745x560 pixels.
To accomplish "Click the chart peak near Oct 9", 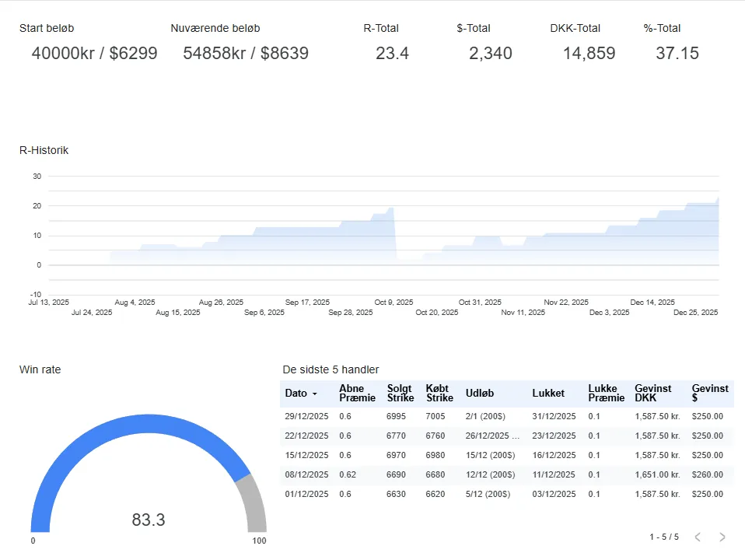I will tap(391, 208).
